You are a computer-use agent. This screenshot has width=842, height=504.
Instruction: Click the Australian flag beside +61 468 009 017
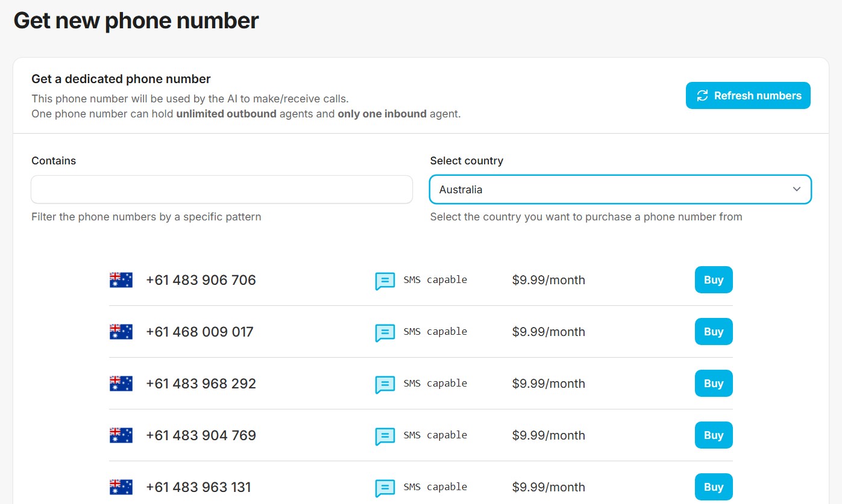click(121, 332)
